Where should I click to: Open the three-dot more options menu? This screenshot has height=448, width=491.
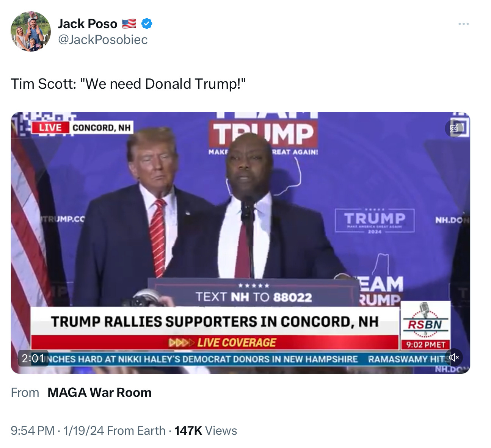463,24
